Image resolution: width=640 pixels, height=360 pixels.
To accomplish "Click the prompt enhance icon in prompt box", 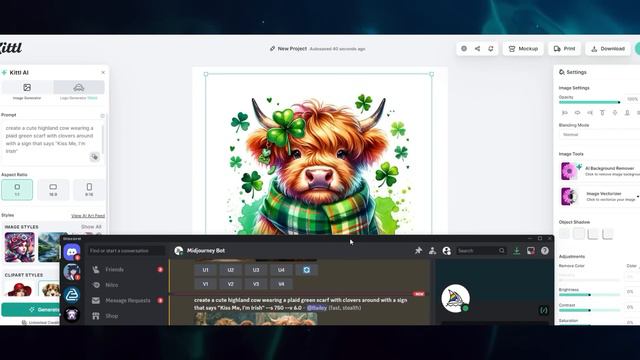I will (x=94, y=157).
